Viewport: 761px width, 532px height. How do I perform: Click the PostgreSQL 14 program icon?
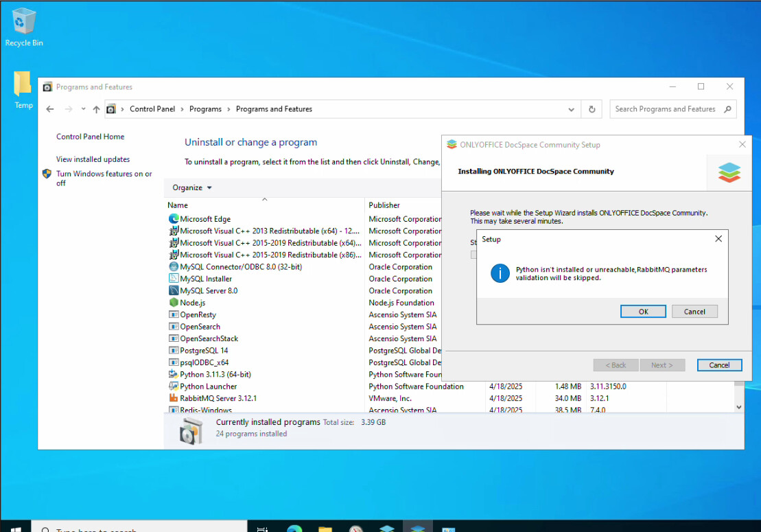(173, 351)
